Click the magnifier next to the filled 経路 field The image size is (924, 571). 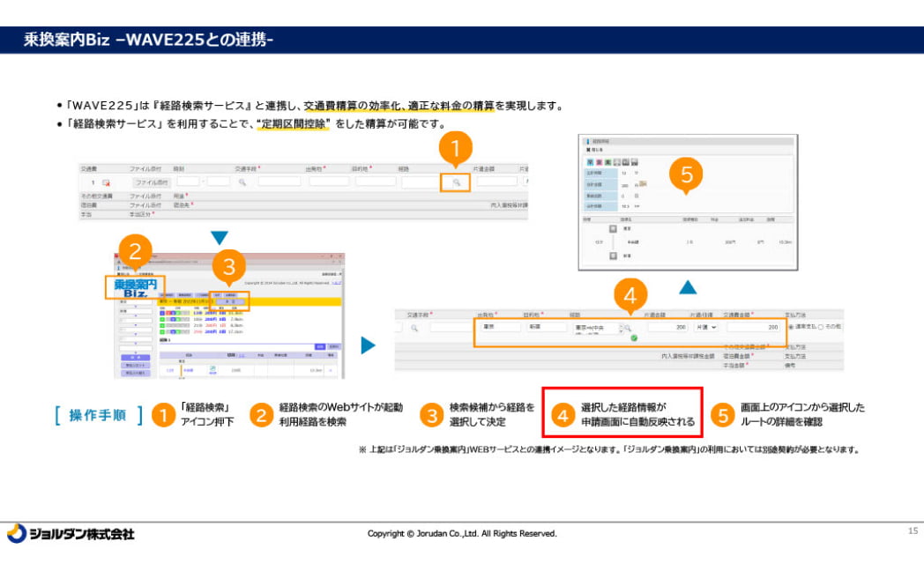(628, 328)
